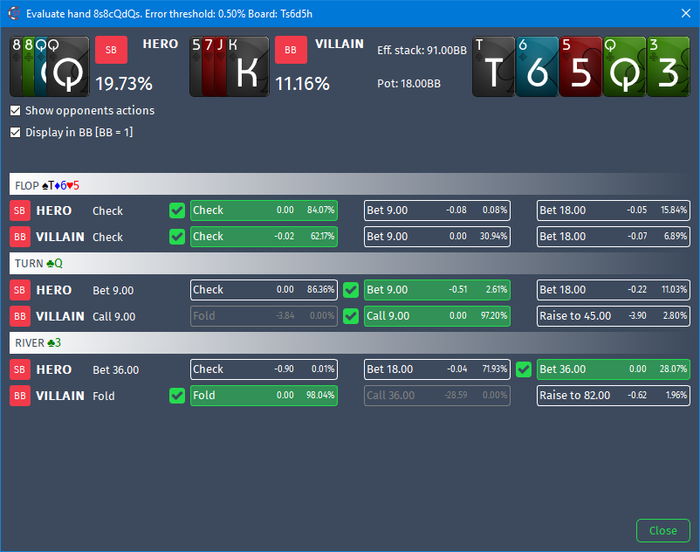Viewport: 700px width, 552px height.
Task: Select turn villain Fold 0.00% option
Action: 264,316
